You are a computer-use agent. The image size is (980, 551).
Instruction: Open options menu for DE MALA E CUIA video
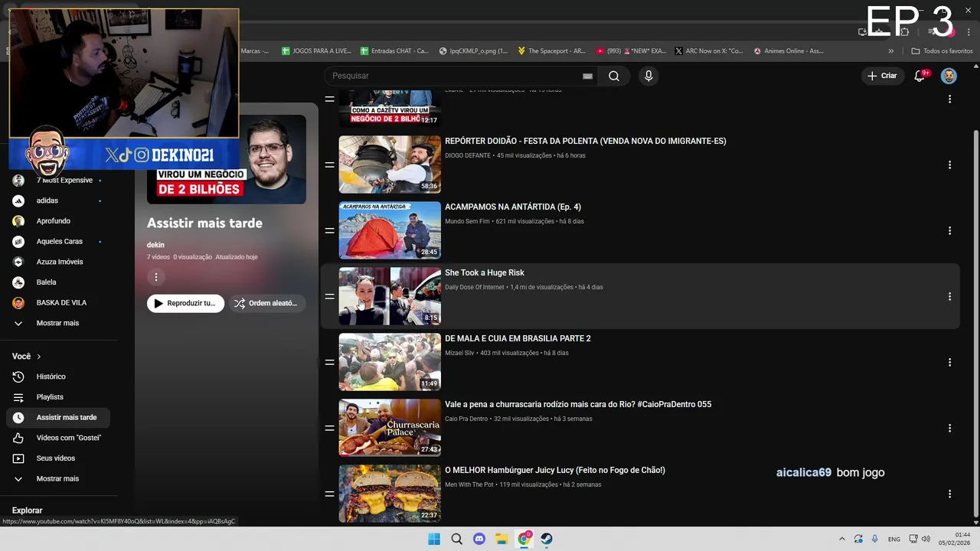(949, 362)
